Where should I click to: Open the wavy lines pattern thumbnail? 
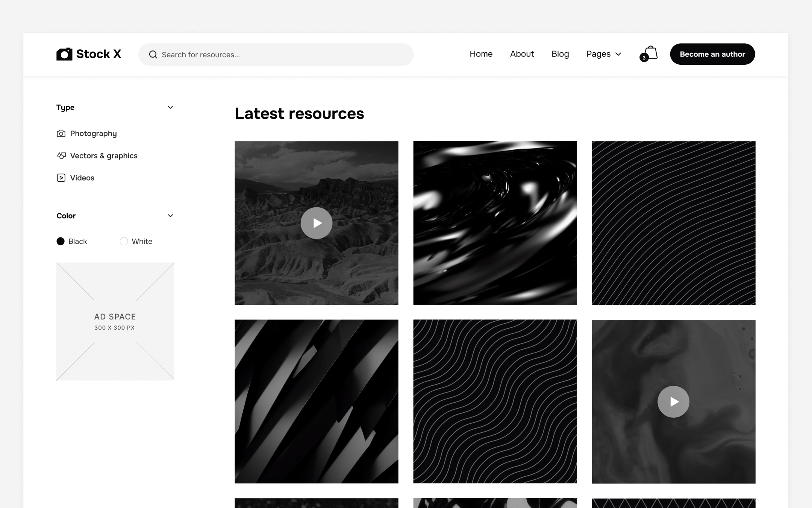[x=495, y=402]
